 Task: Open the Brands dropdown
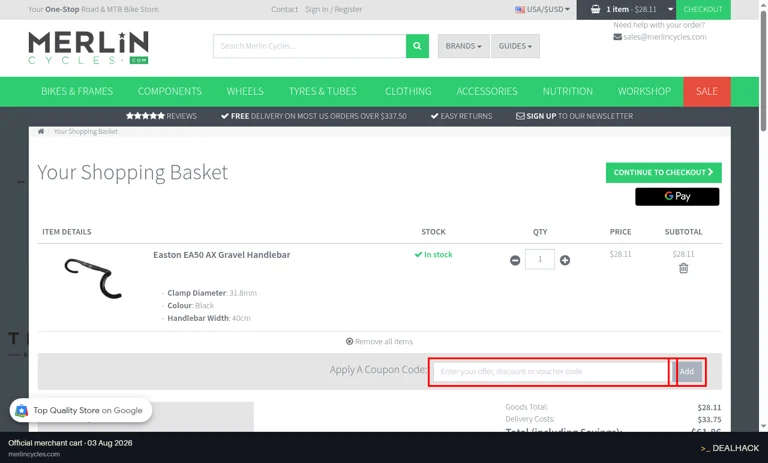click(x=463, y=46)
